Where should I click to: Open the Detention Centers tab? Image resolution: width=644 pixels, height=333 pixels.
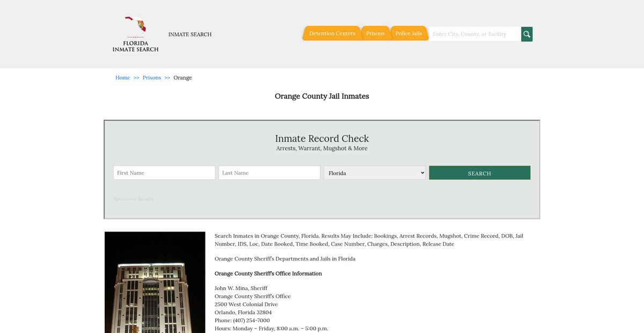pos(332,33)
